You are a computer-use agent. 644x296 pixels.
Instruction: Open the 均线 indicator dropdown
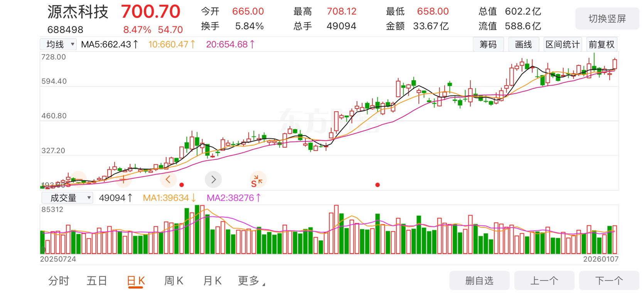point(58,44)
